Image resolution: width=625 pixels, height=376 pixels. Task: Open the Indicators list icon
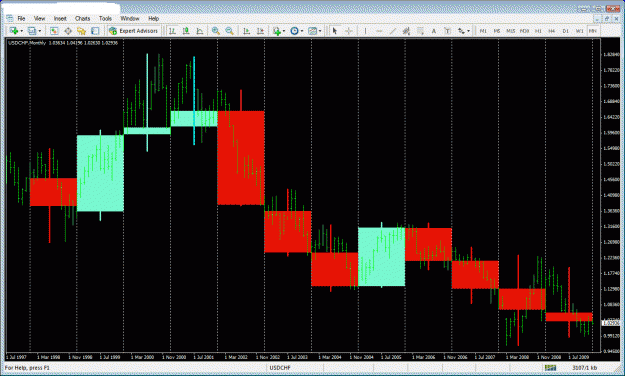pos(277,31)
